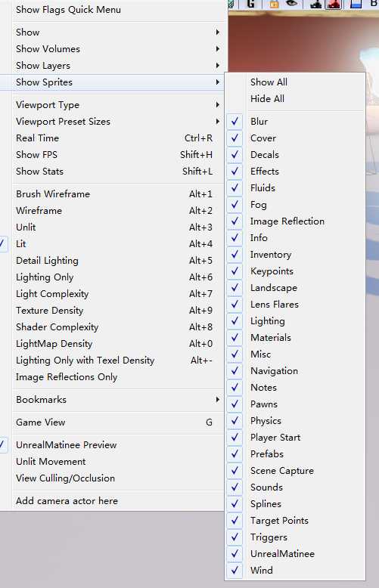Uncheck the Blur sprite checkbox
Viewport: 379px width, 588px height.
pyautogui.click(x=235, y=122)
